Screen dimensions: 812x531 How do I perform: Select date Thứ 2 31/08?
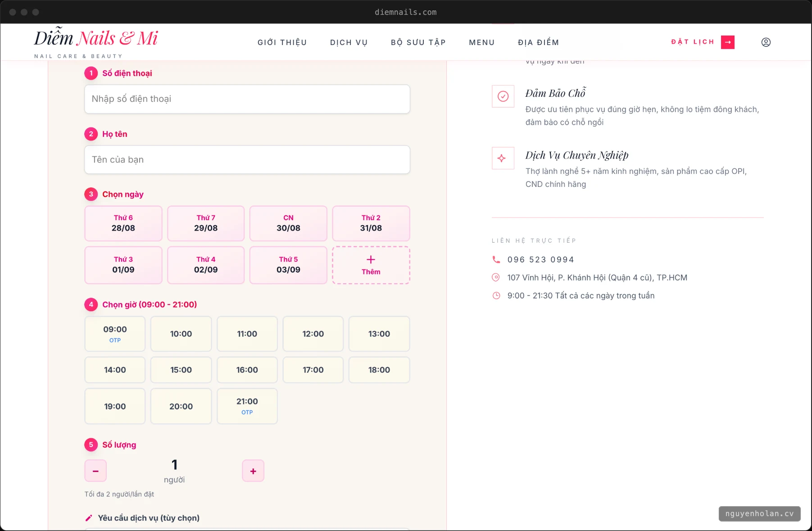point(371,223)
